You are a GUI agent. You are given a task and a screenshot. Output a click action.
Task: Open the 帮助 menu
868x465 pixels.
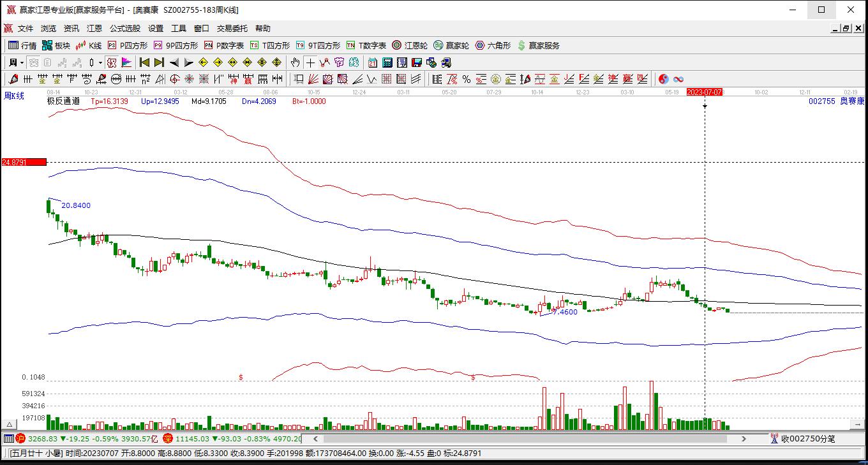[263, 29]
